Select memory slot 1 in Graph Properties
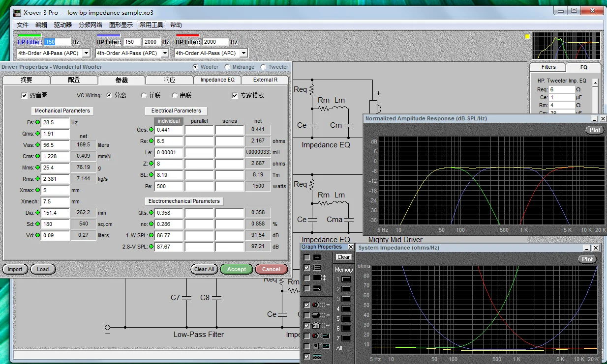Viewport: 607px width, 364px height. tap(346, 280)
